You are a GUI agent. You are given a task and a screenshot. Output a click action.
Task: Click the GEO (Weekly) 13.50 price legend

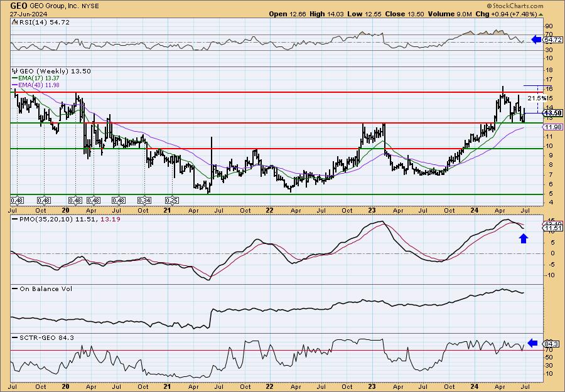pyautogui.click(x=55, y=72)
